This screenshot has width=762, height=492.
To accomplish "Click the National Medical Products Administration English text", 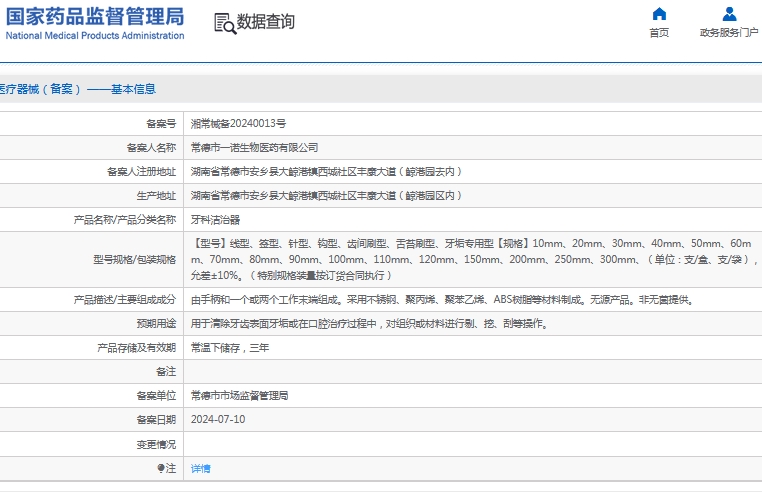I will click(95, 35).
